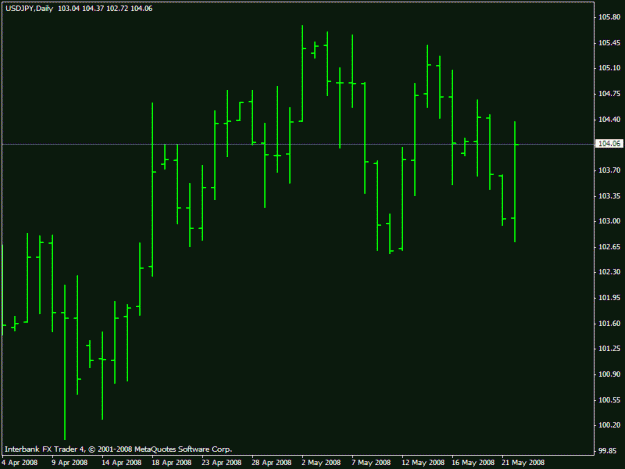The height and width of the screenshot is (469, 625).
Task: Click the USDJPY,Daily chart title text
Action: tap(29, 8)
